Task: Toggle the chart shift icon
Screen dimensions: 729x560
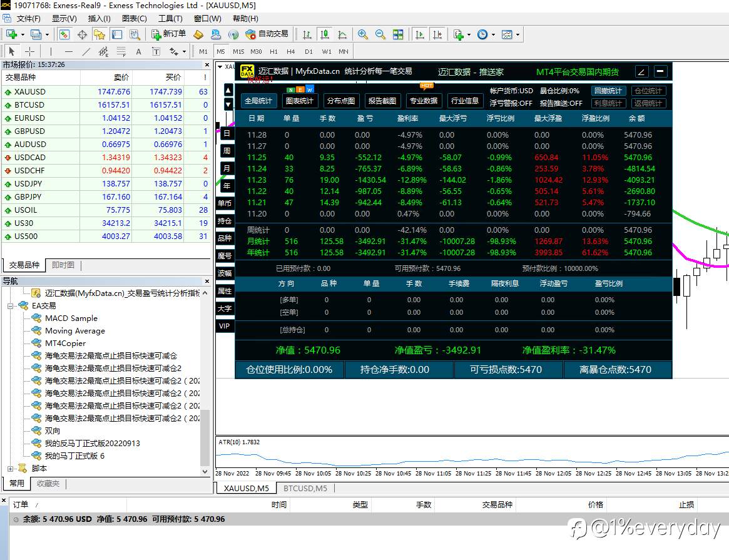Action: point(437,34)
